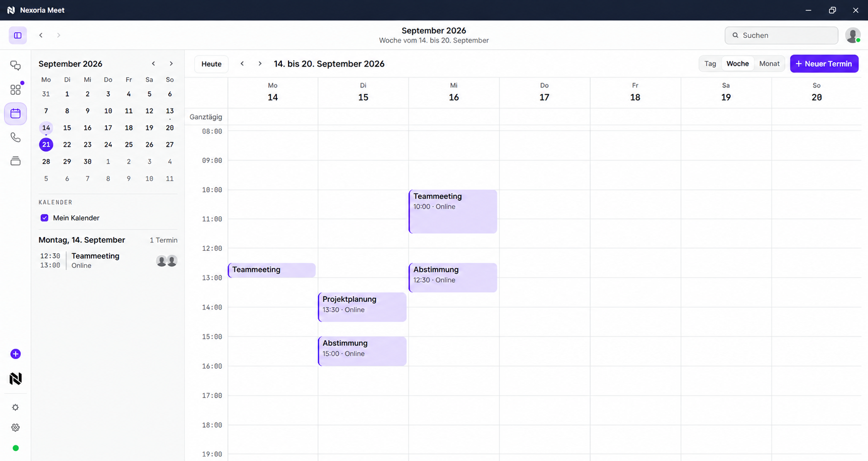The height and width of the screenshot is (461, 868).
Task: Open the chat icon in sidebar
Action: [x=16, y=66]
